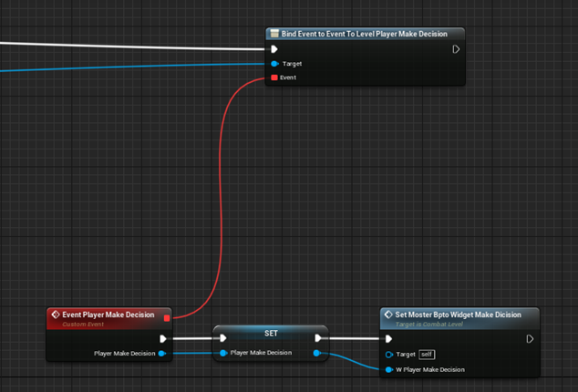Select the SET node header

coord(271,333)
